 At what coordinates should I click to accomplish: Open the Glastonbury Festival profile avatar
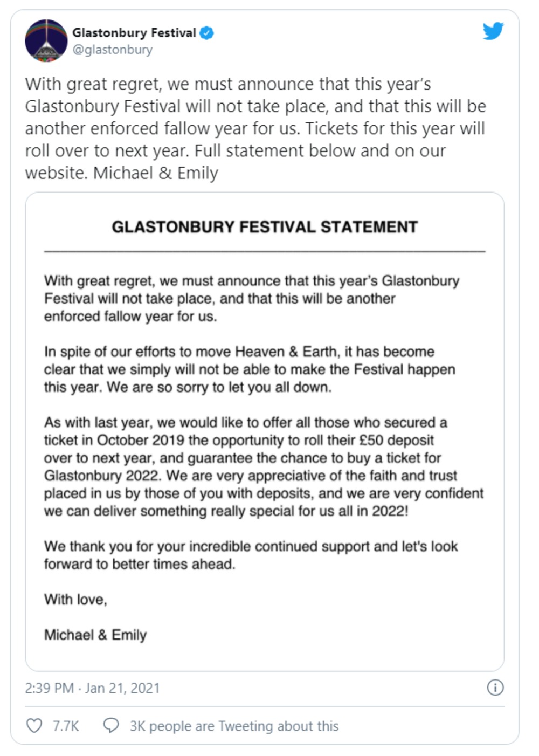coord(46,40)
